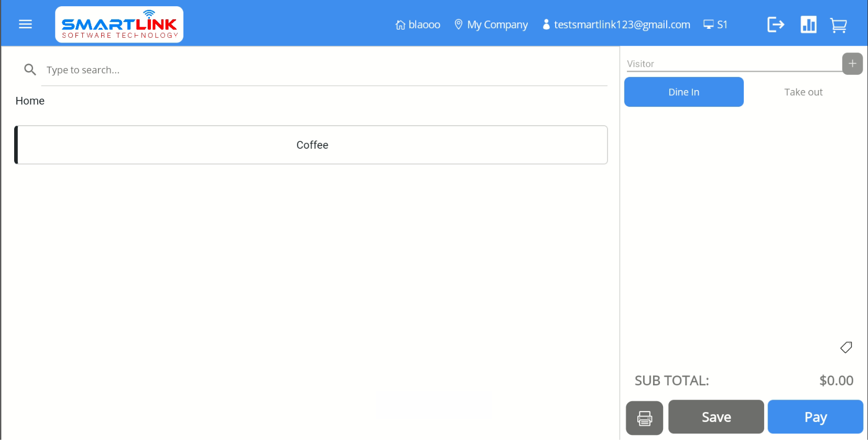Screen dimensions: 868x444
Task: Open the Coffee category
Action: [312, 145]
